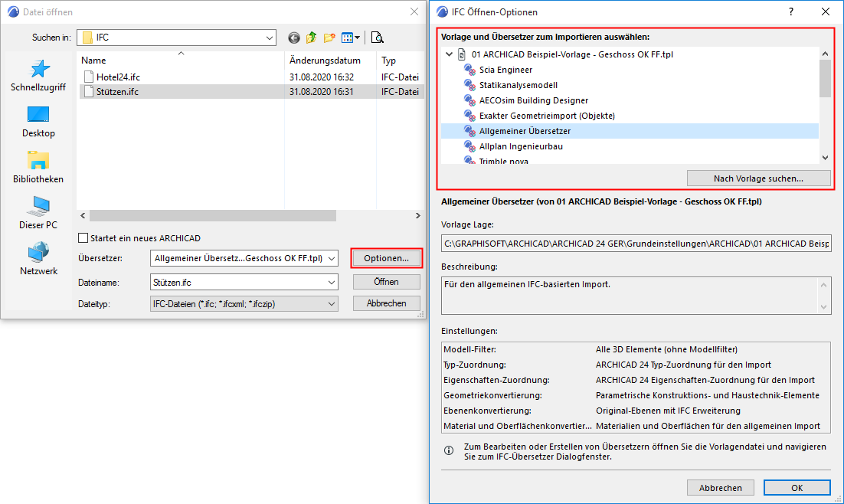Viewport: 844px width, 504px height.
Task: Click the file preview magnifier icon
Action: [378, 38]
